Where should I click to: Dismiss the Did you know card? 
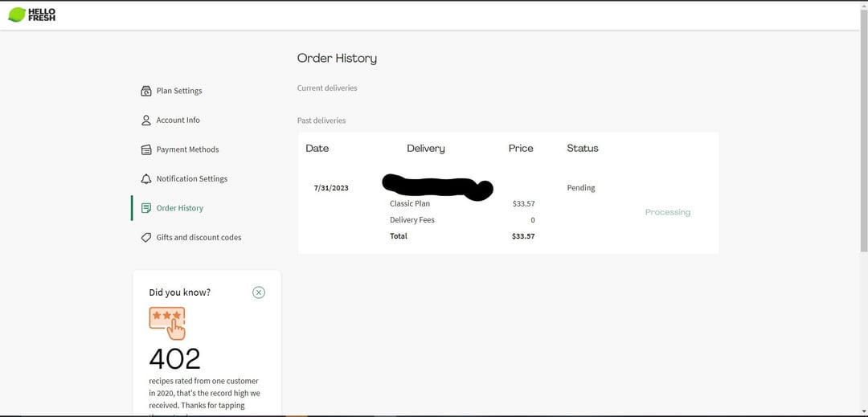pos(259,292)
